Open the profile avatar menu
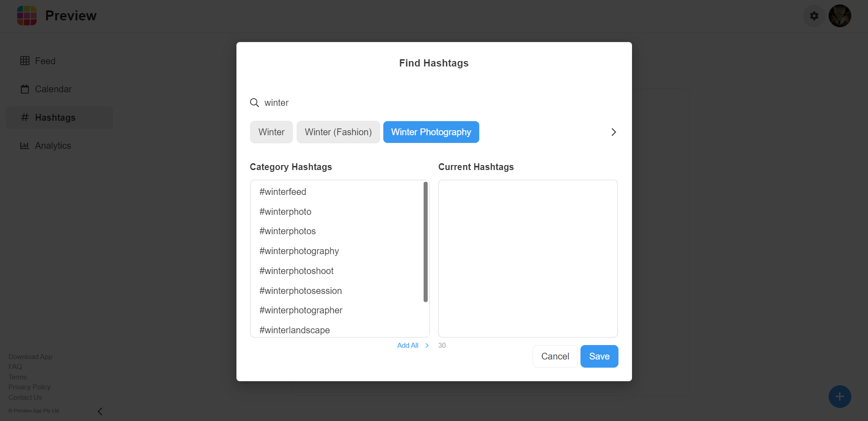Viewport: 868px width, 421px height. [840, 16]
